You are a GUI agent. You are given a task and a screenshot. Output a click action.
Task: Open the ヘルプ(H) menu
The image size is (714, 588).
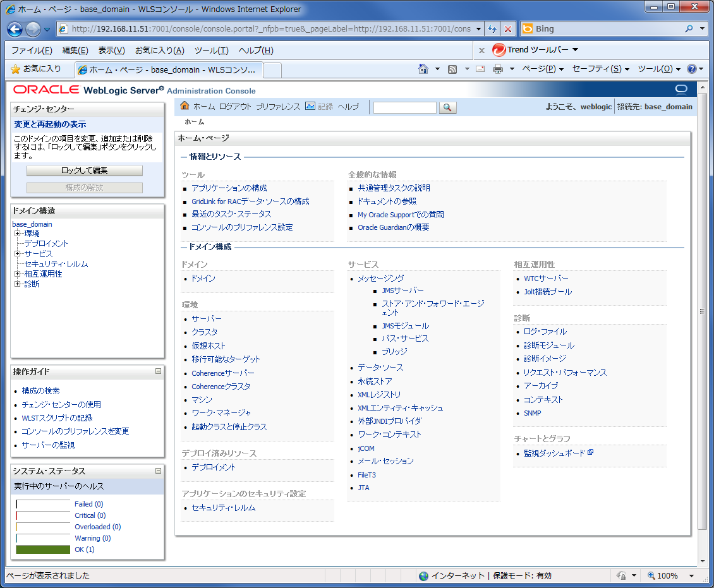coord(256,51)
